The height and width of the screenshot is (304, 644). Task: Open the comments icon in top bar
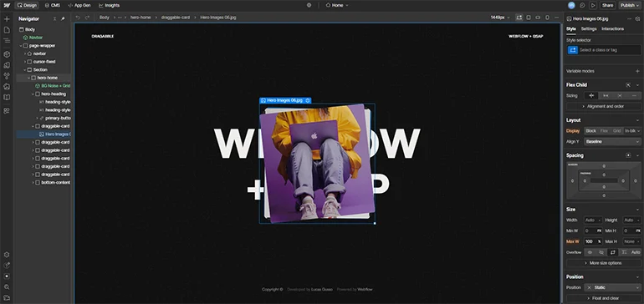(x=582, y=5)
